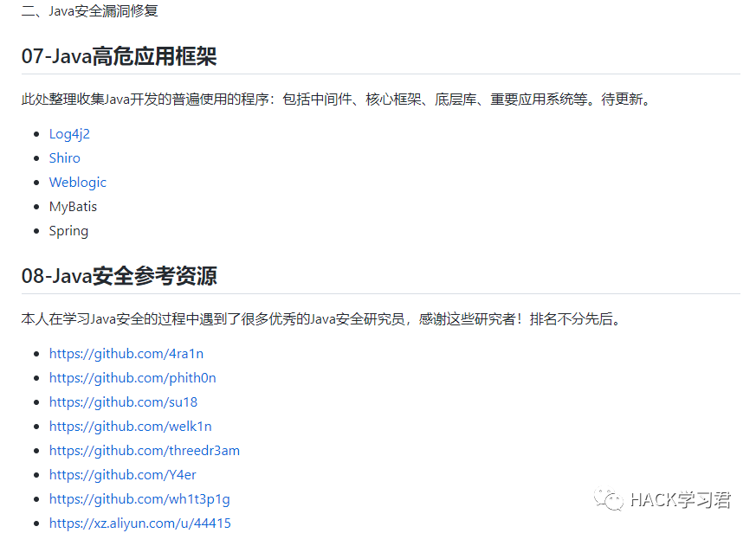Click the paragraph starting 本人在学习Java安全

point(322,319)
